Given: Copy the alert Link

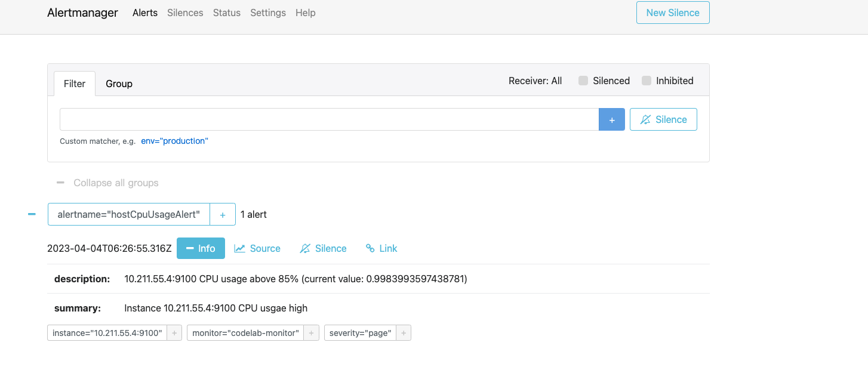Looking at the screenshot, I should click(x=381, y=248).
